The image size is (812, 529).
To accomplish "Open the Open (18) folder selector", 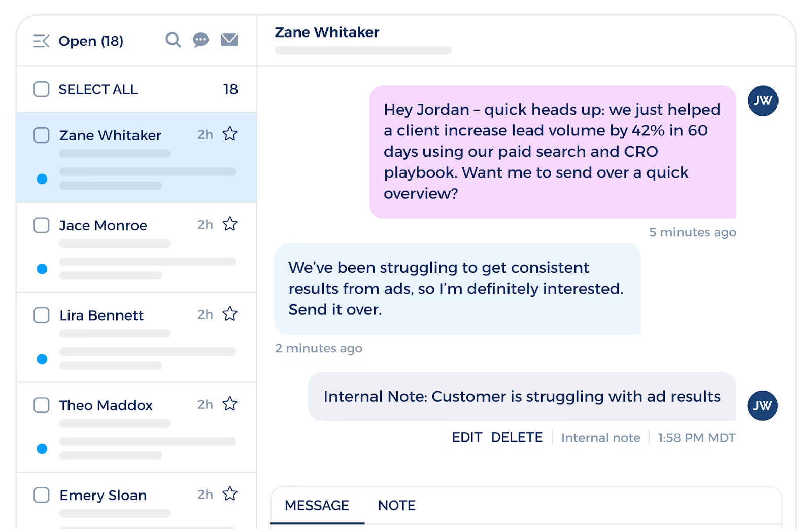I will (x=91, y=41).
